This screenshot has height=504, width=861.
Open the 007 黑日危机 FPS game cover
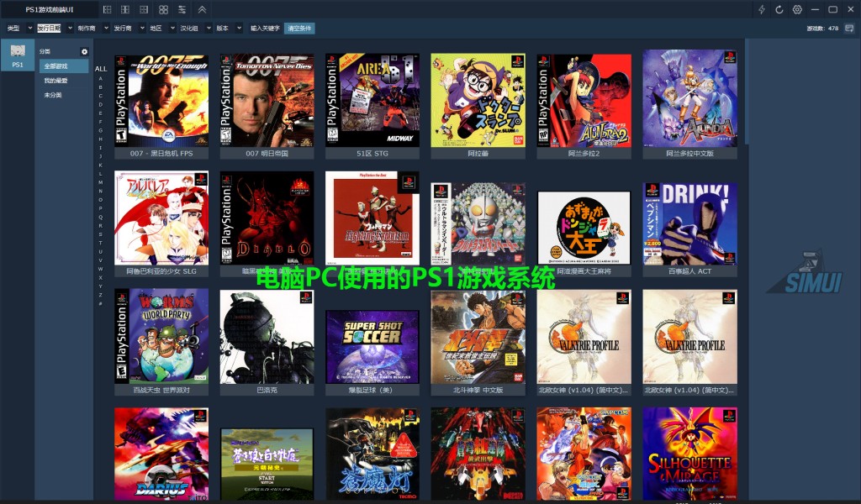click(161, 100)
